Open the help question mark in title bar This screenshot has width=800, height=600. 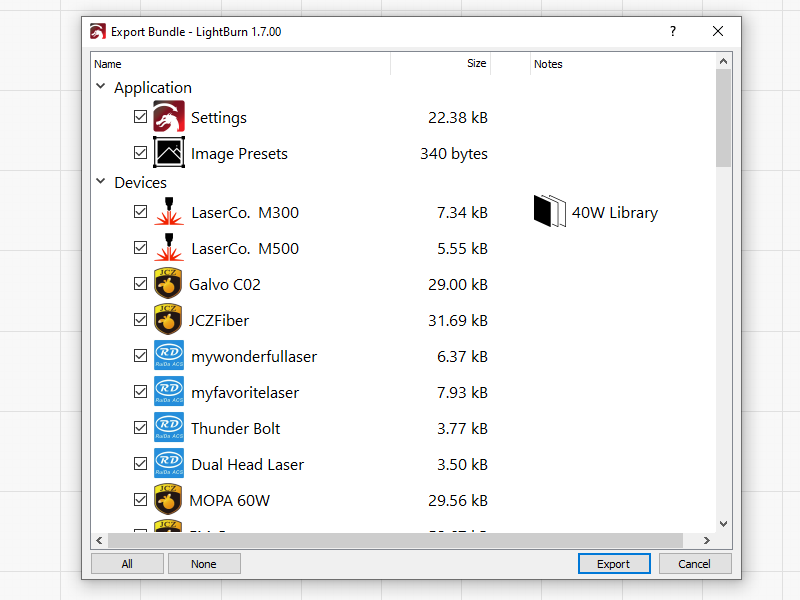tap(672, 31)
